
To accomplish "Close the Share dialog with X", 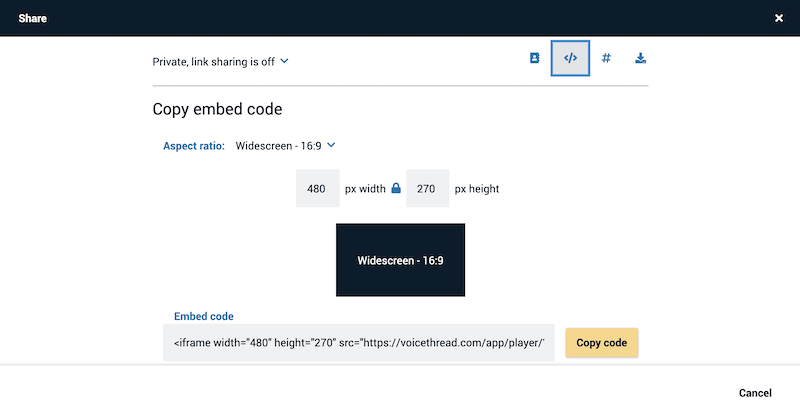I will [x=779, y=18].
